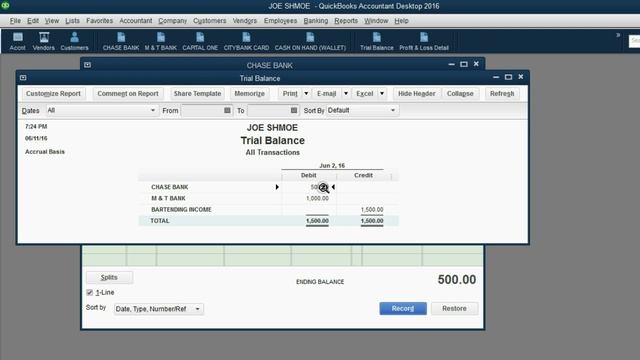
Task: Click the From date input field
Action: [x=202, y=110]
